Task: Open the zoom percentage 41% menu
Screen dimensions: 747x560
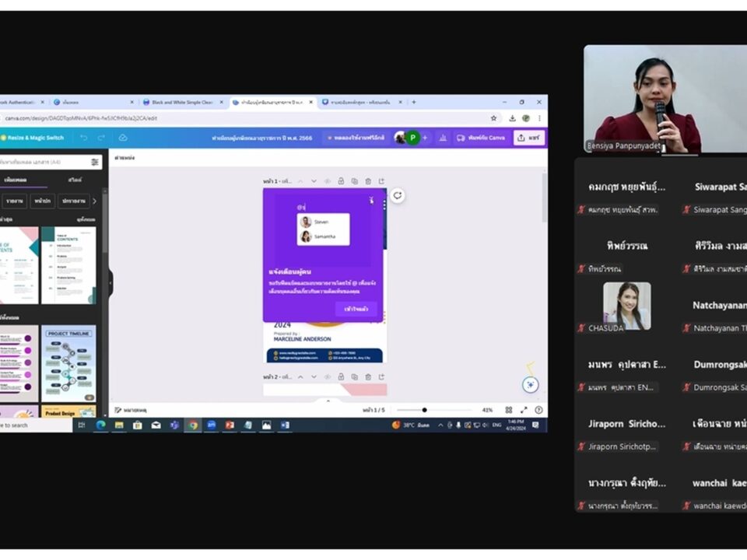Action: pos(487,410)
